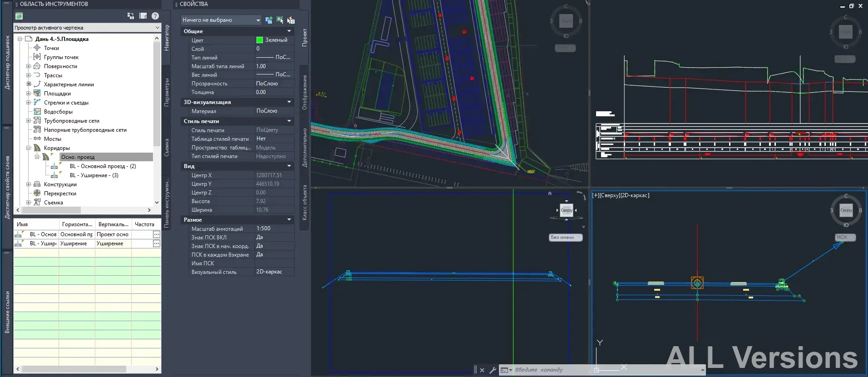Click the Имя column header
The width and height of the screenshot is (868, 377).
pyautogui.click(x=36, y=224)
